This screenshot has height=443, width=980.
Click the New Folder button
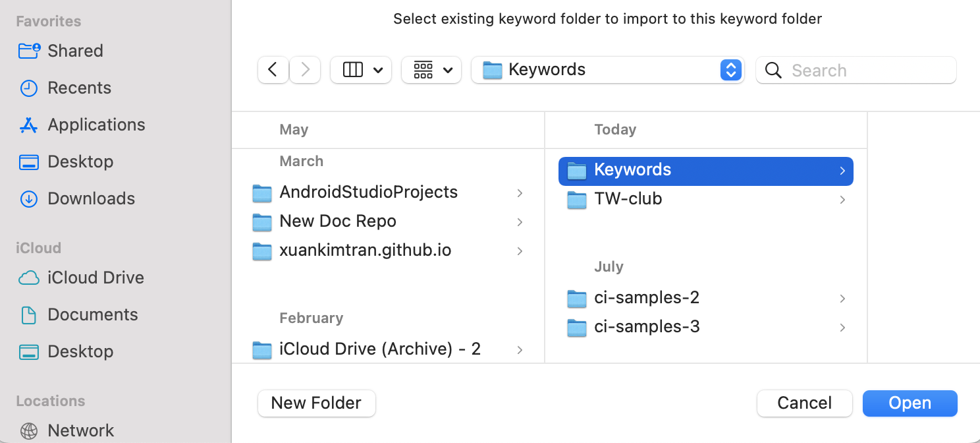316,403
